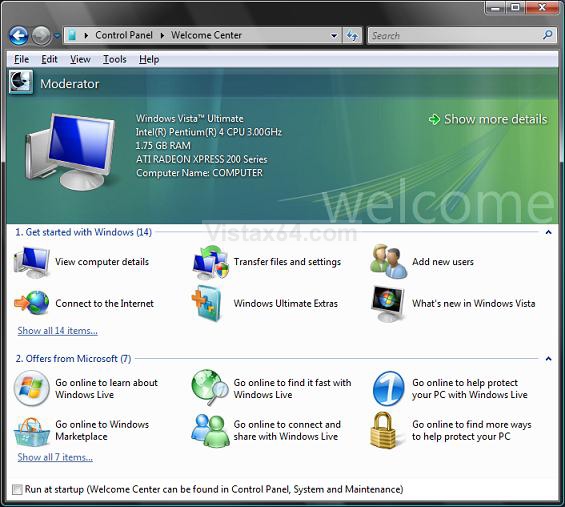Viewport: 565px width, 507px height.
Task: Click Control Panel in the breadcrumb
Action: [x=124, y=35]
